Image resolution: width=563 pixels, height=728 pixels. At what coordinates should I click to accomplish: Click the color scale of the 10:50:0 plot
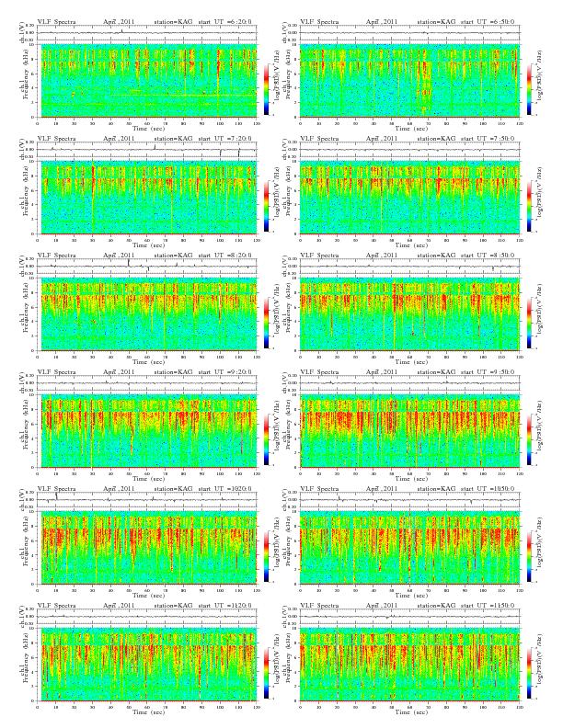pos(530,556)
